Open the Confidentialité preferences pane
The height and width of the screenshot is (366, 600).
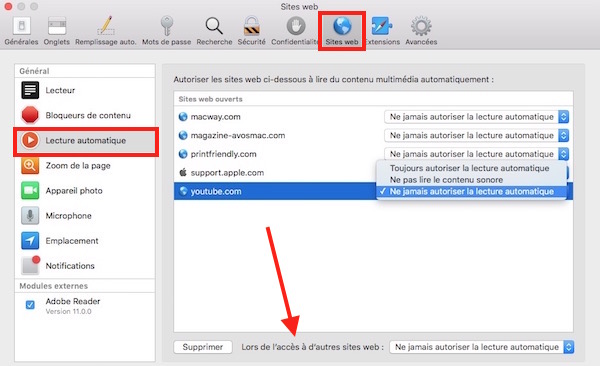click(x=295, y=31)
